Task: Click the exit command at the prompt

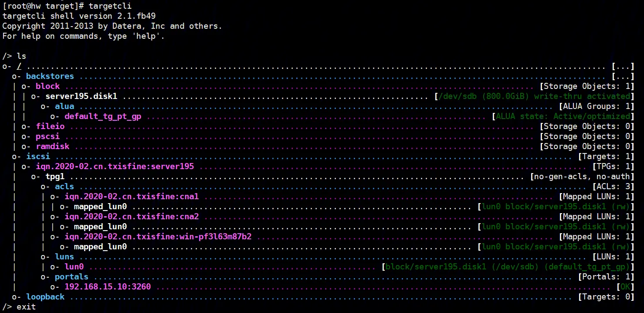Action: coord(26,307)
